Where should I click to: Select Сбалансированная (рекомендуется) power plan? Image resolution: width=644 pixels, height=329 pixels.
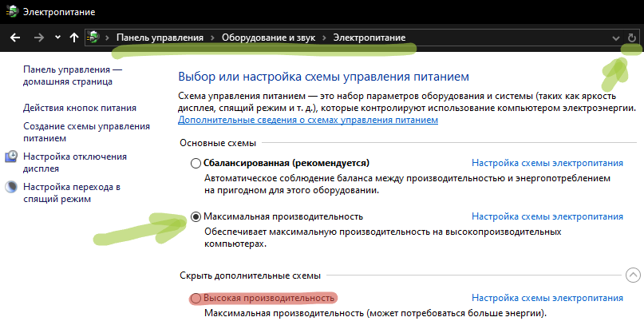pos(196,164)
